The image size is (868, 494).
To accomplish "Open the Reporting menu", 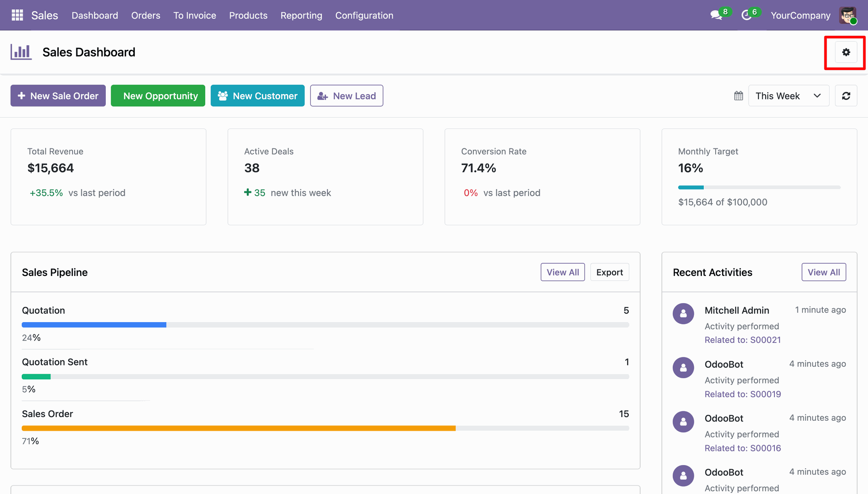I will pos(301,15).
